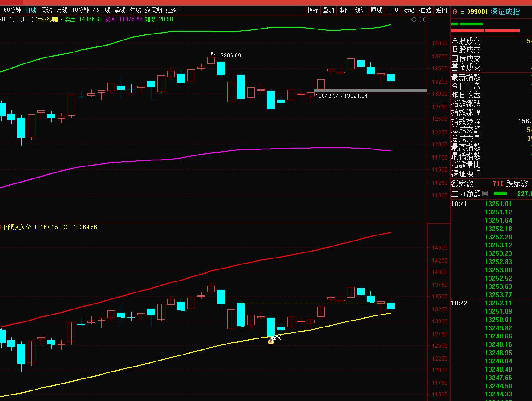Viewport: 532px width, 401px height.
Task: Open the 指标 indicator menu
Action: point(312,10)
